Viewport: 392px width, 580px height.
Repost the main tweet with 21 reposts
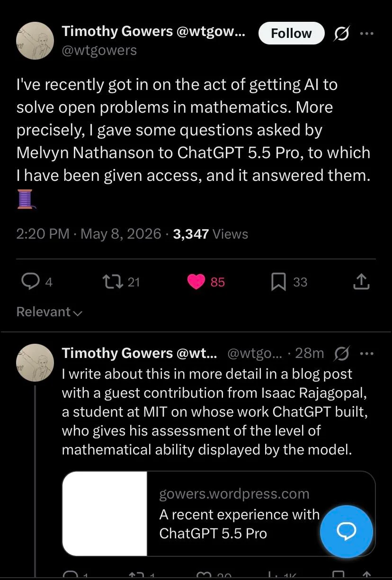114,282
